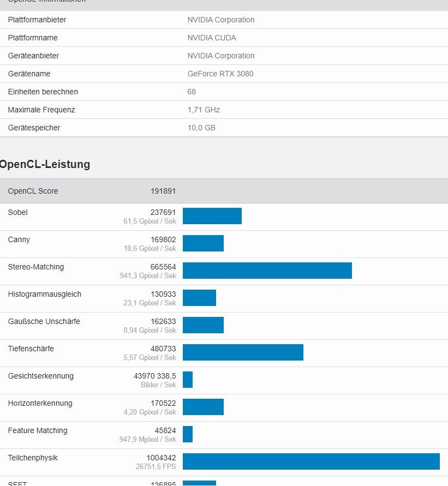Click 61,5 Gpixel / Sek text
The image size is (448, 486).
(x=150, y=221)
